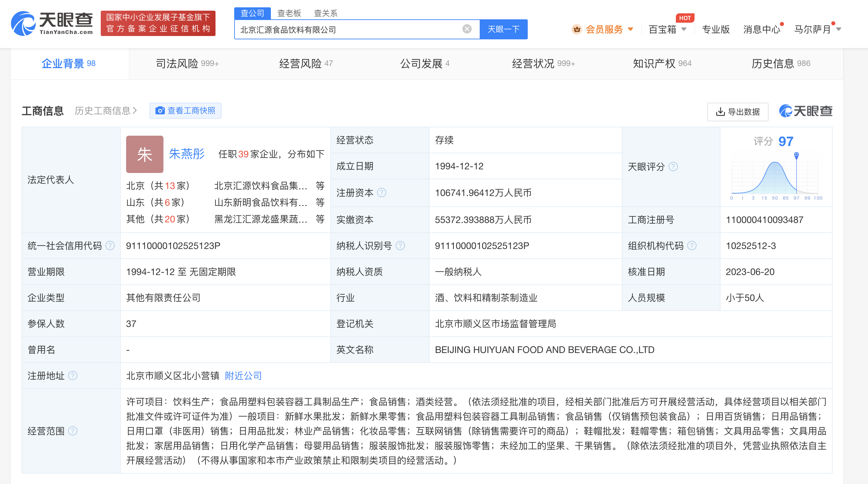
Task: Select credit code 91110000102525123P in 统一社会信用代码 row
Action: coord(173,246)
